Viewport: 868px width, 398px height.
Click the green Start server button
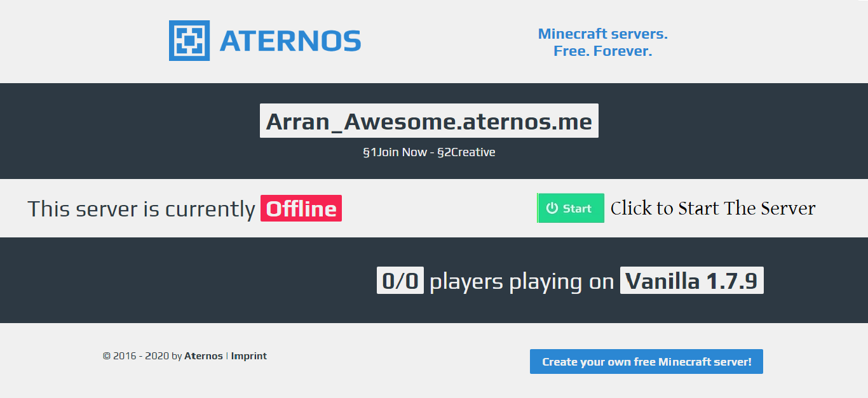(571, 208)
